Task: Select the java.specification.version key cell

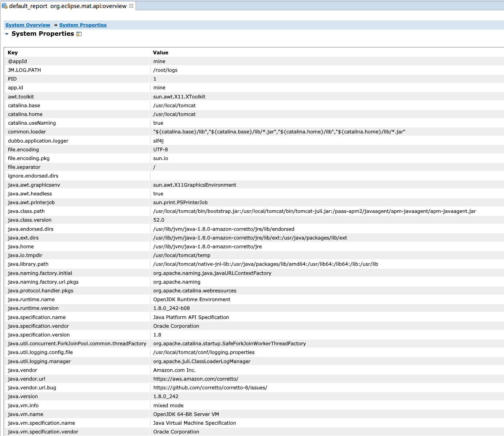Action: 78,335
